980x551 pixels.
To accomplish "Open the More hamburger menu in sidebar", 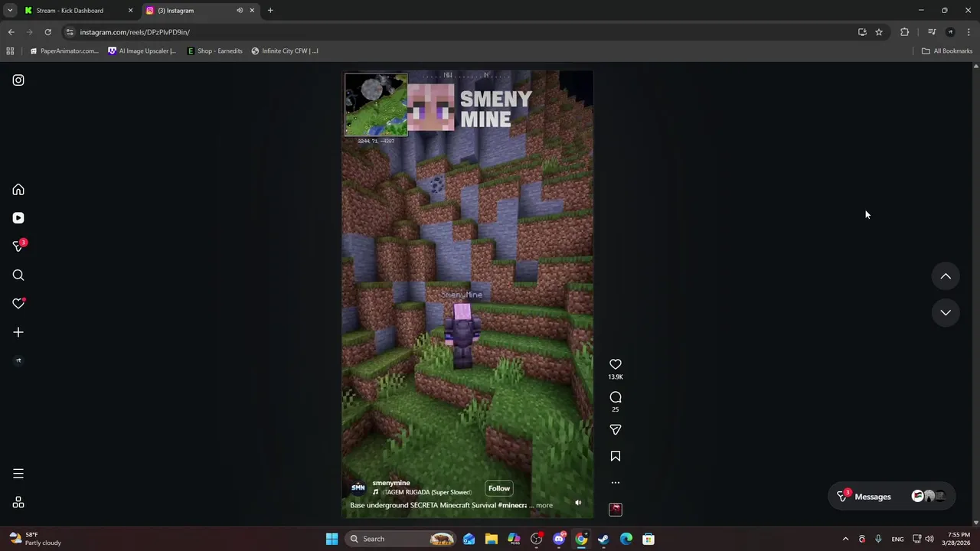I will 18,474.
